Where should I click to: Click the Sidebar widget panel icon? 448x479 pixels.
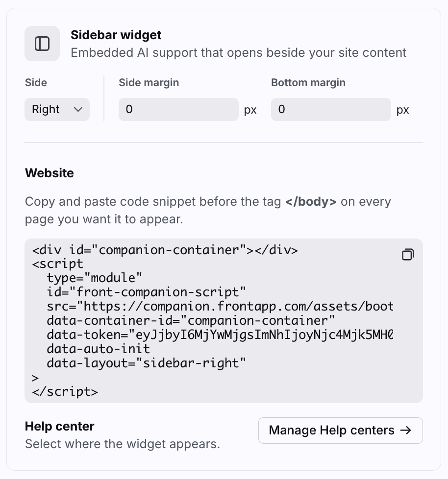pos(42,44)
